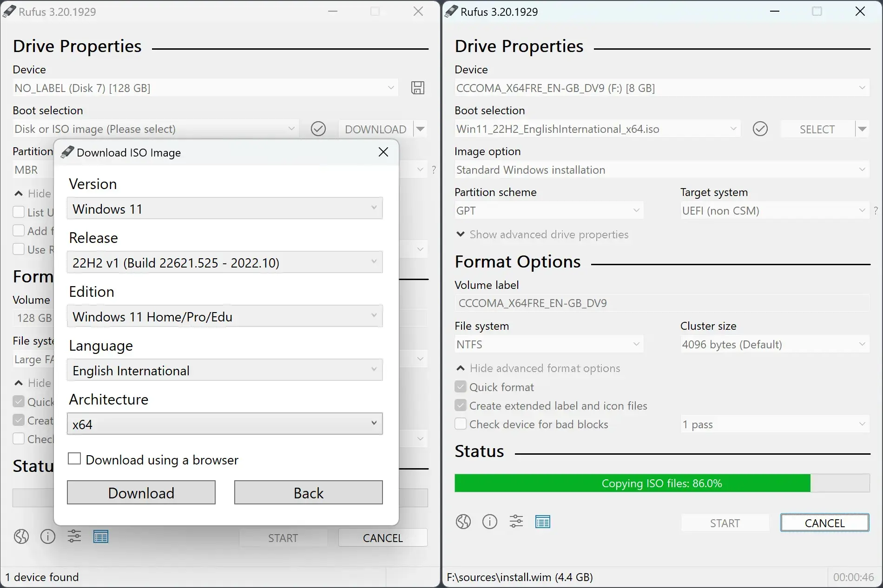Close the Download ISO Image dialog
The width and height of the screenshot is (883, 588).
click(x=383, y=152)
